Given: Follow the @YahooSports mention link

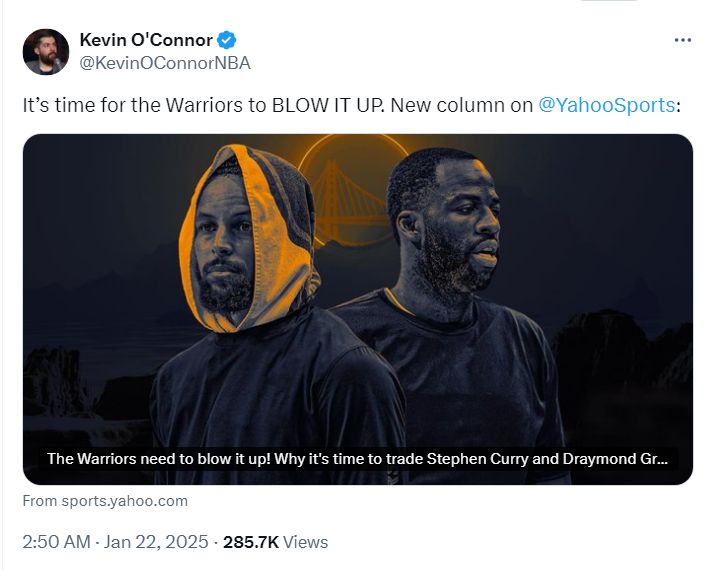Looking at the screenshot, I should [606, 105].
